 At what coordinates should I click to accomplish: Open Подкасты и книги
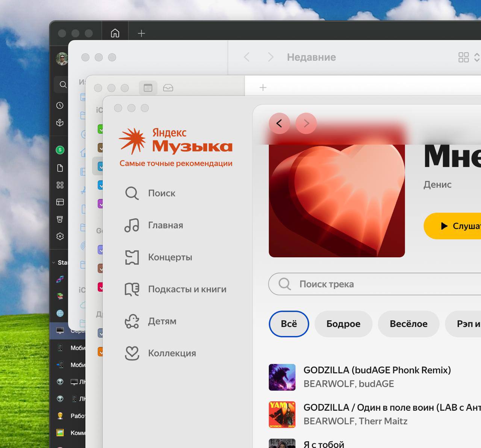click(x=187, y=289)
